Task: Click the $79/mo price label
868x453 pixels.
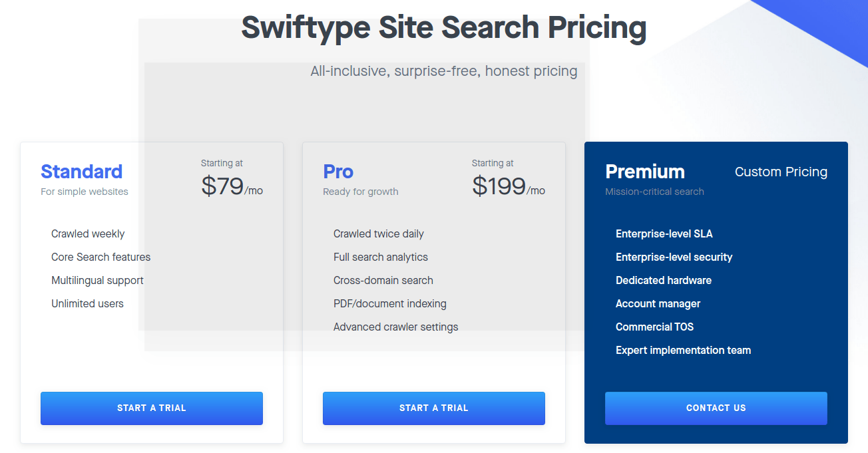Action: tap(232, 186)
